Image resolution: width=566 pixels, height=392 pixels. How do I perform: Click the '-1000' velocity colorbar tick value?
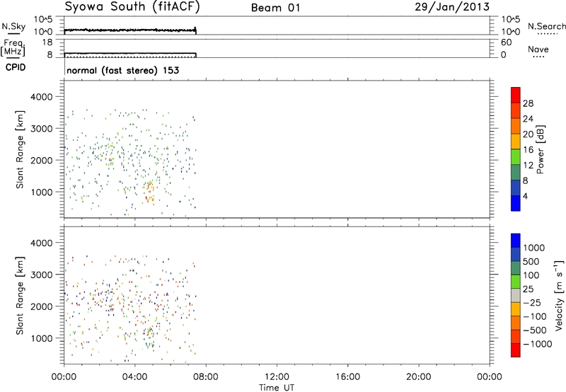point(537,344)
